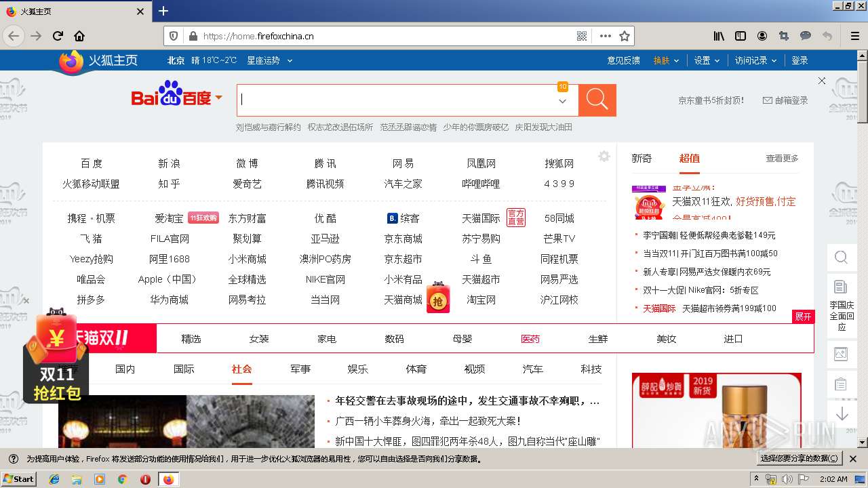Click the browser Back arrow button
This screenshot has height=488, width=868.
click(x=14, y=36)
